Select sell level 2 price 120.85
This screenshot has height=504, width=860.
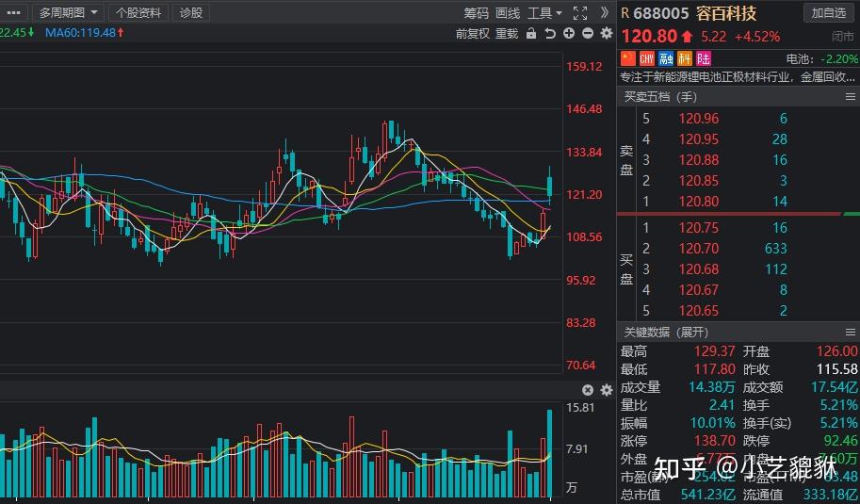[x=698, y=181]
